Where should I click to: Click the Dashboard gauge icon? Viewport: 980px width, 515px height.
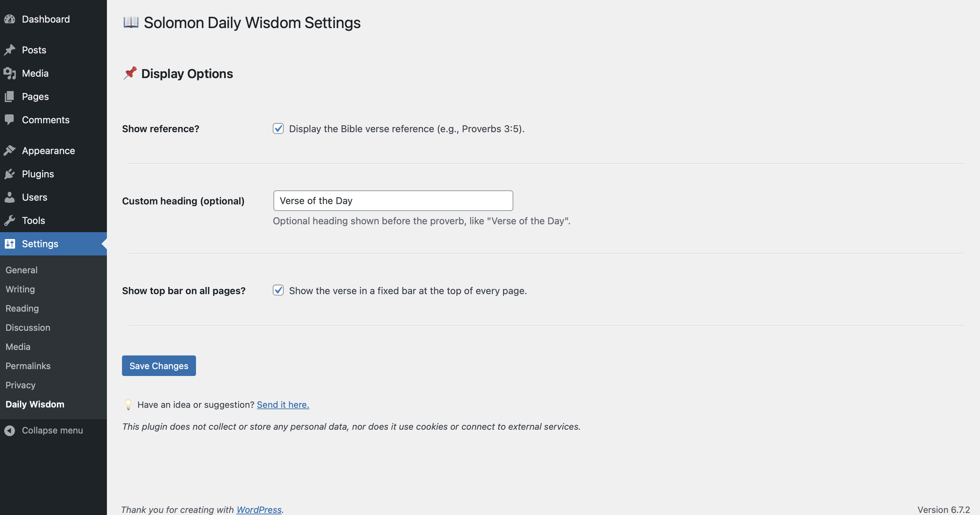(x=10, y=20)
